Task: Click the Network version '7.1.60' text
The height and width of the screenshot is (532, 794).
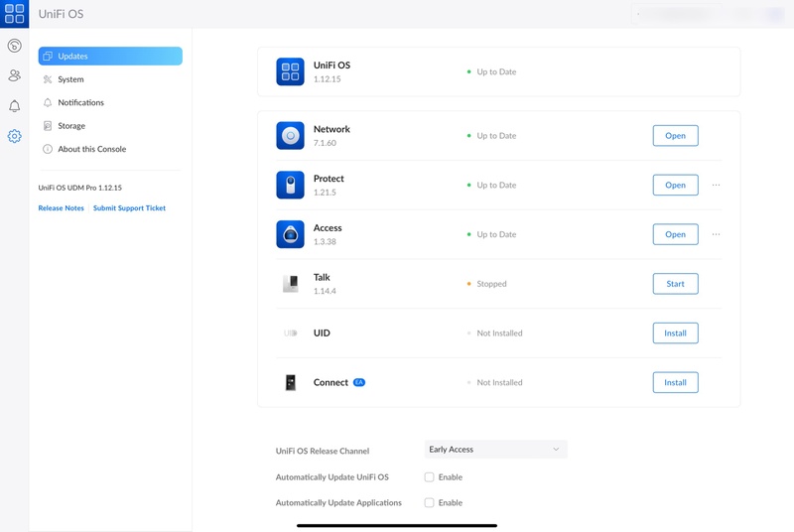Action: 325,143
